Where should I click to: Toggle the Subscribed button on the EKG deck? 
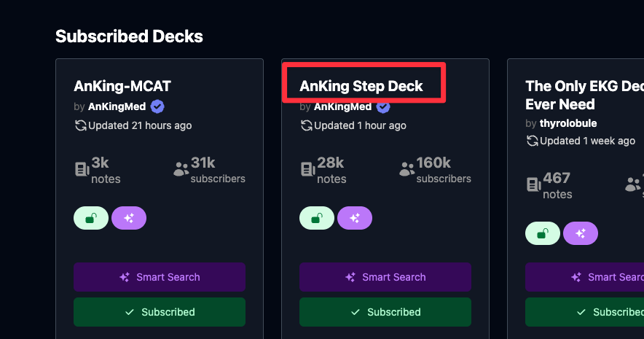point(584,312)
